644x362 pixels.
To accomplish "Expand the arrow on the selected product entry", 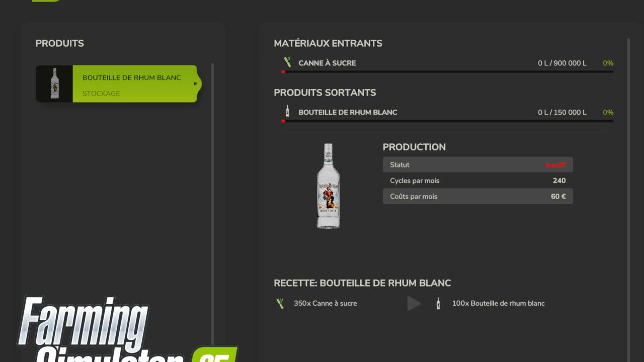I will (x=196, y=83).
